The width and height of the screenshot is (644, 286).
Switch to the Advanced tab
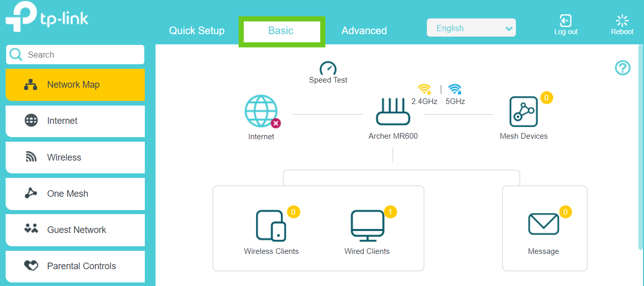[x=364, y=31]
